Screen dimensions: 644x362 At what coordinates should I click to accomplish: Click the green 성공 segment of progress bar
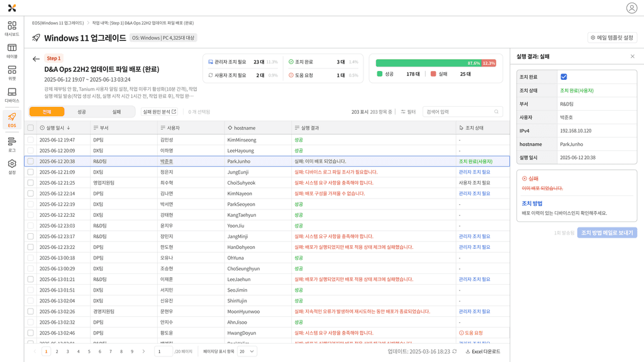[x=428, y=63]
